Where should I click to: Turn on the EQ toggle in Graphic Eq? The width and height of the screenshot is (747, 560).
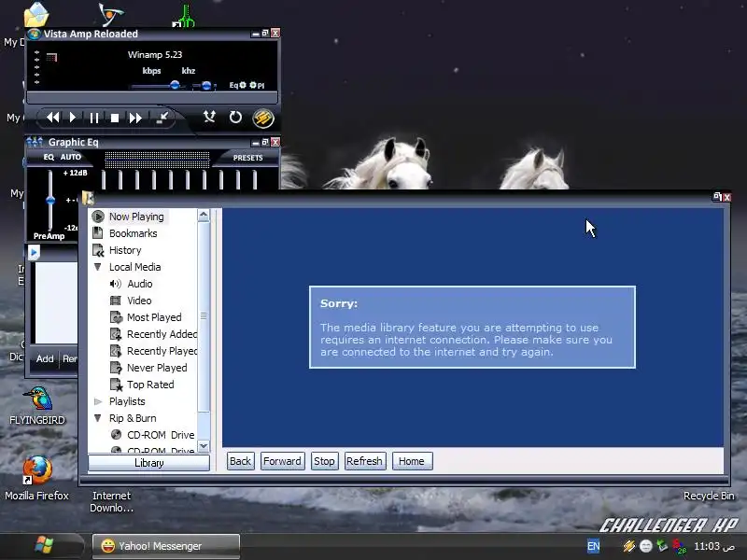click(49, 157)
